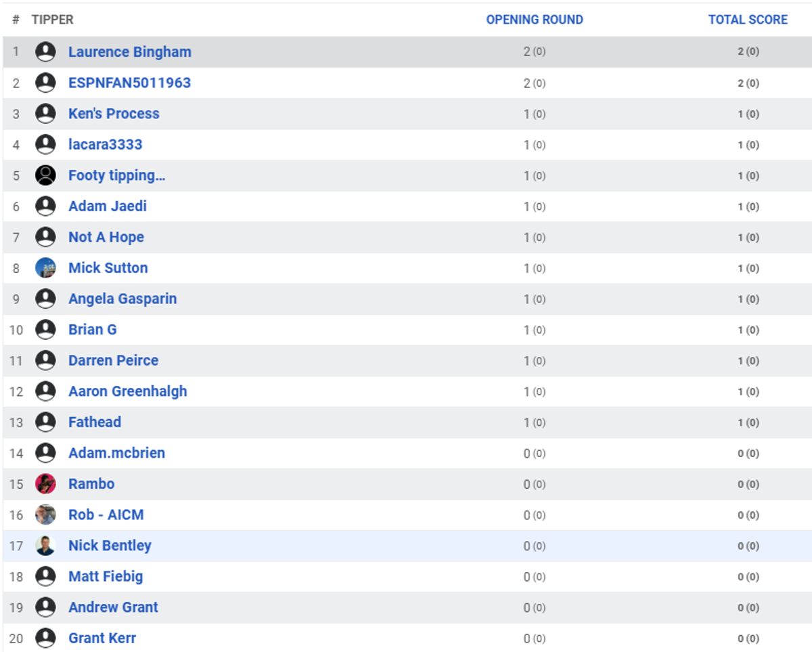Open Adam Jaedi's profile link
This screenshot has width=812, height=652.
pyautogui.click(x=108, y=207)
